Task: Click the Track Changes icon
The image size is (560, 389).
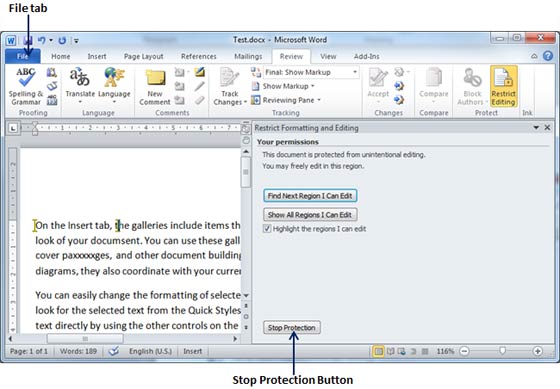Action: click(x=229, y=77)
